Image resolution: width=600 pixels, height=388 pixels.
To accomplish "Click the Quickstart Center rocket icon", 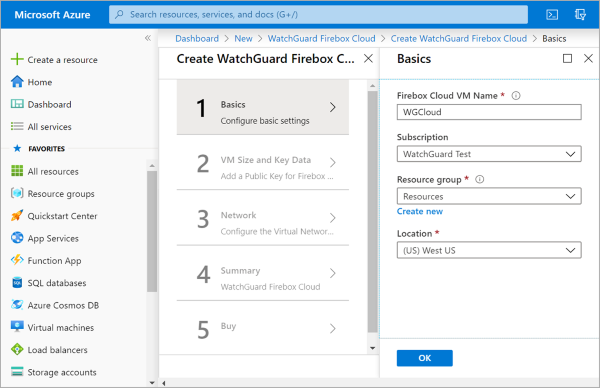I will [x=17, y=215].
